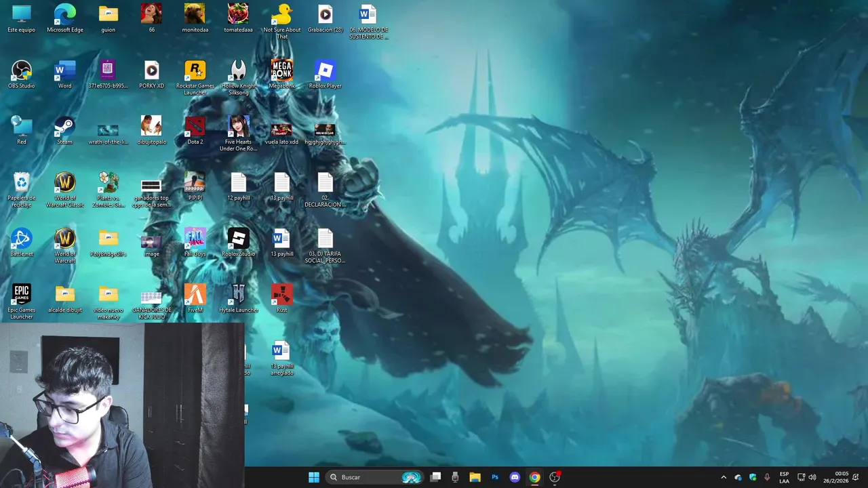Select the dibujitopalo image file

(151, 131)
